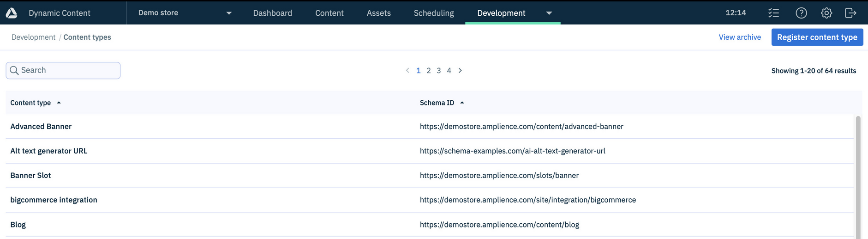Click the Schema ID column header
The width and height of the screenshot is (868, 239).
[x=437, y=103]
